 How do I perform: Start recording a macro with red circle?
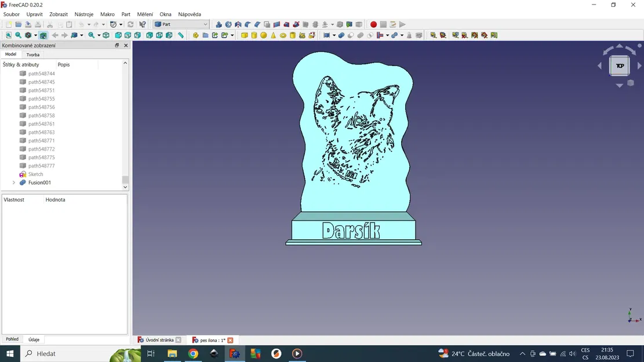(x=373, y=25)
